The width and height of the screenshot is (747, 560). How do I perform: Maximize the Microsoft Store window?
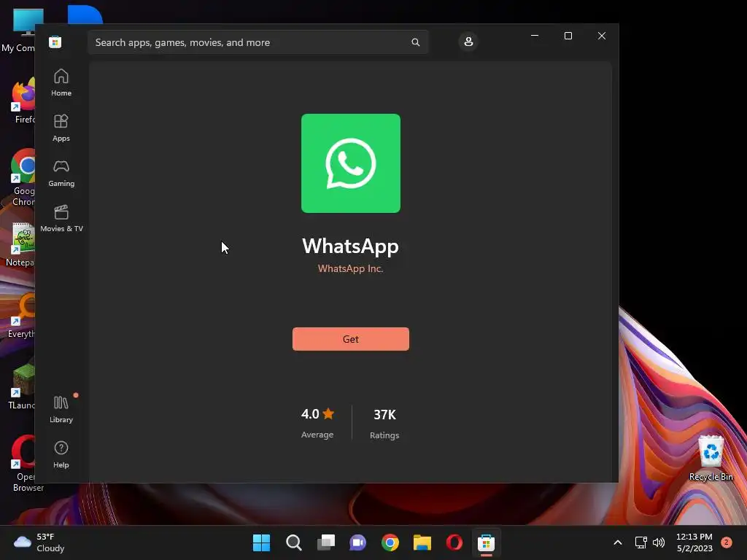click(568, 36)
